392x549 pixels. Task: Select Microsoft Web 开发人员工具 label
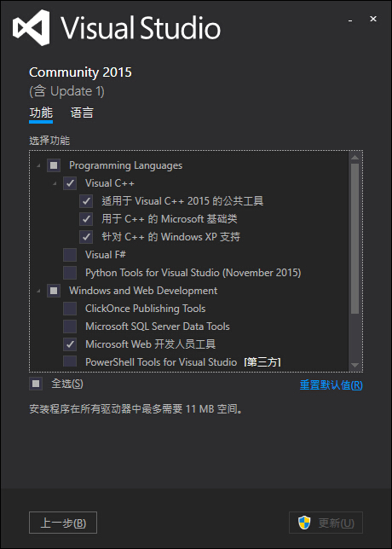pos(151,344)
